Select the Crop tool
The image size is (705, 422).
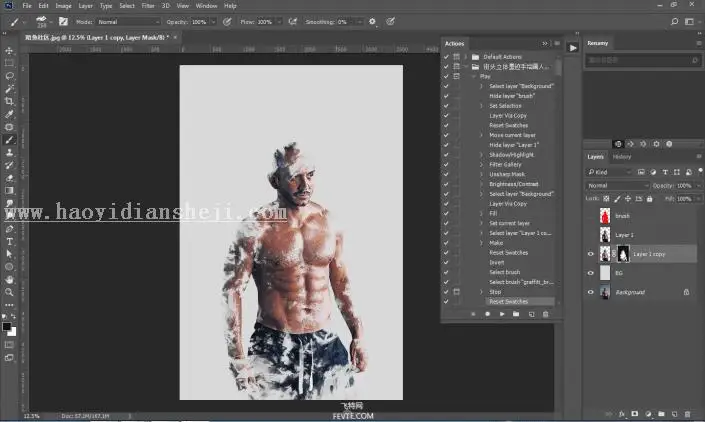[x=9, y=101]
